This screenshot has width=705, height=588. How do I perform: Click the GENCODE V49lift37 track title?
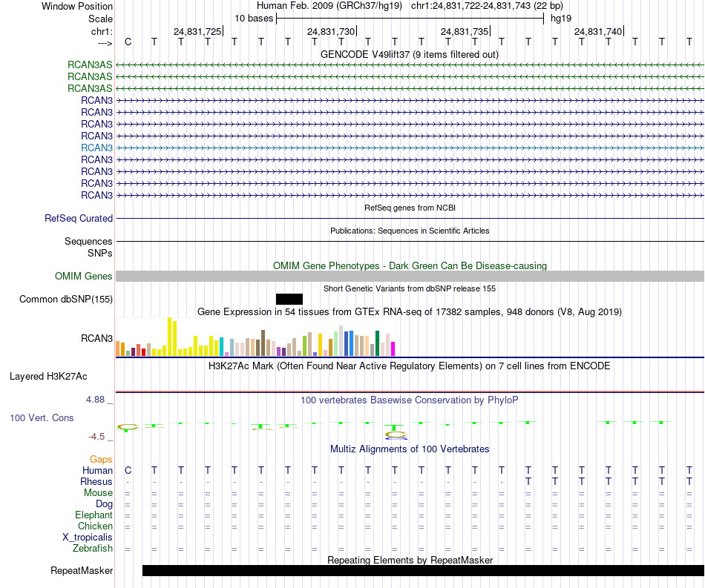coord(410,54)
